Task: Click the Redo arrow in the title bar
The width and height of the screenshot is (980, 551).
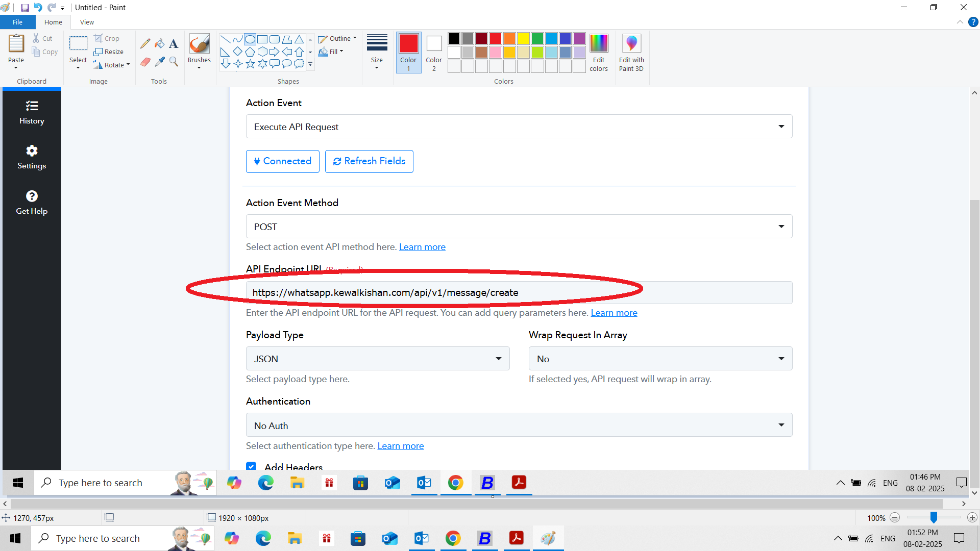Action: (x=52, y=8)
